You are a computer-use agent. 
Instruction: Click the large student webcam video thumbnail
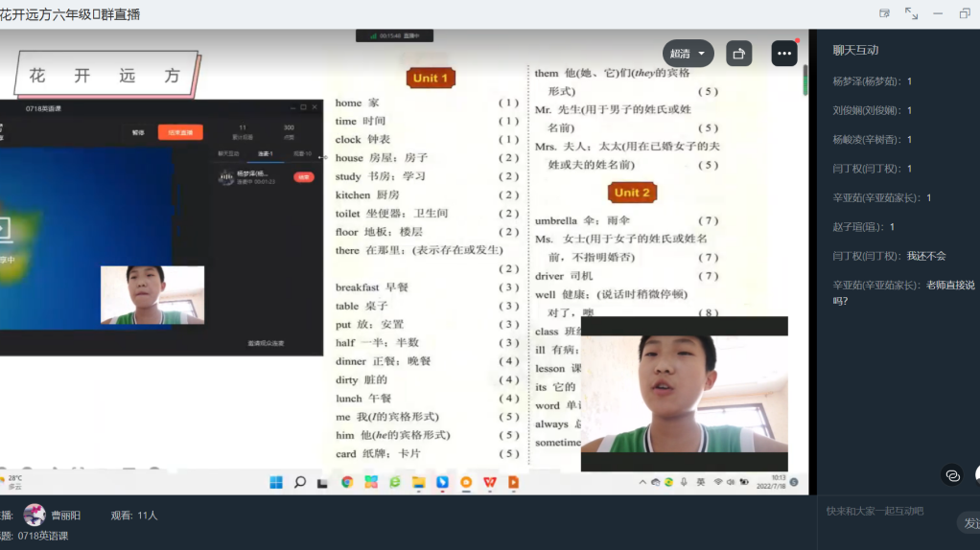click(x=684, y=394)
